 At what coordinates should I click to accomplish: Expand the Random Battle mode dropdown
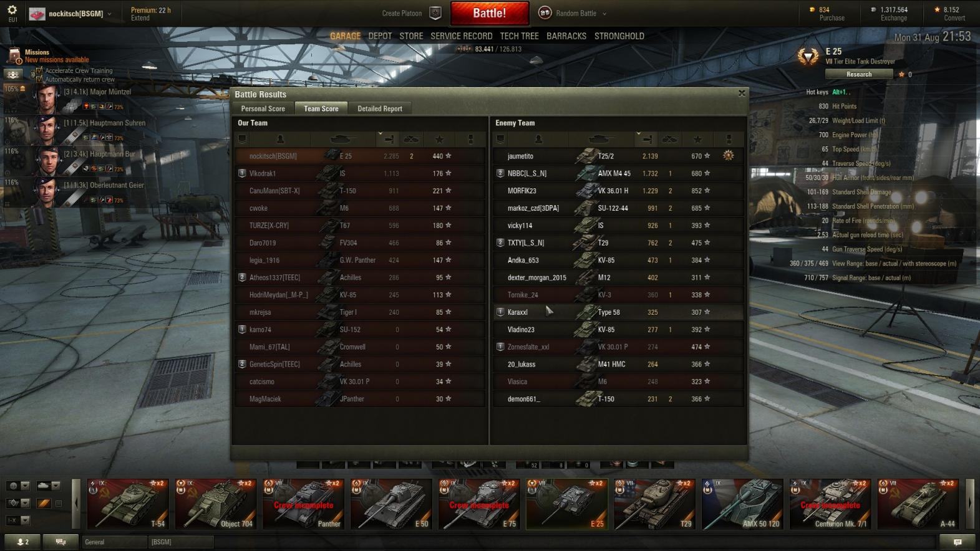[x=604, y=14]
